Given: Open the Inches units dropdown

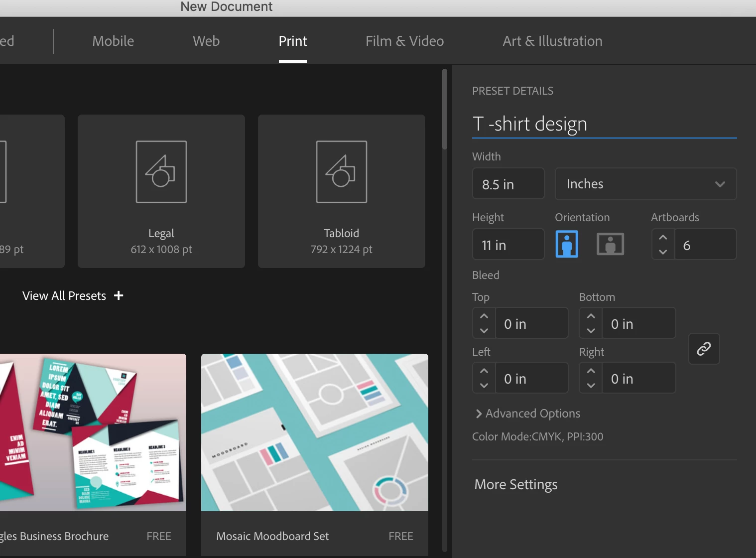Looking at the screenshot, I should coord(645,184).
